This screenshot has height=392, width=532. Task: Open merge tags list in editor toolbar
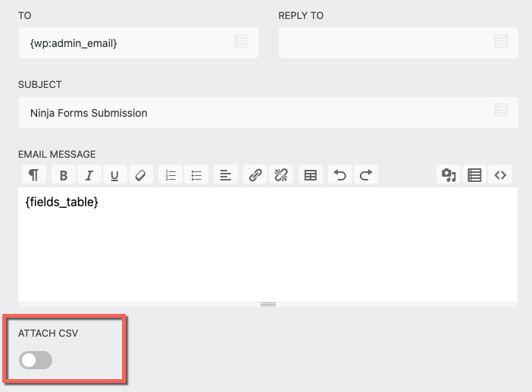(x=474, y=175)
